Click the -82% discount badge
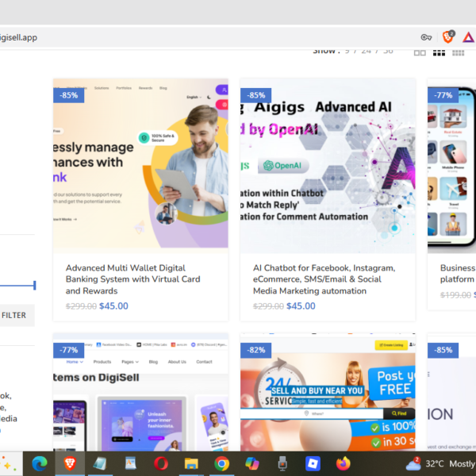This screenshot has width=476, height=476. pyautogui.click(x=256, y=350)
